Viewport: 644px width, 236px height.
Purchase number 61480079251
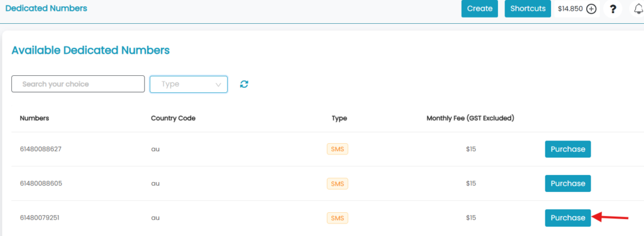[x=568, y=218]
